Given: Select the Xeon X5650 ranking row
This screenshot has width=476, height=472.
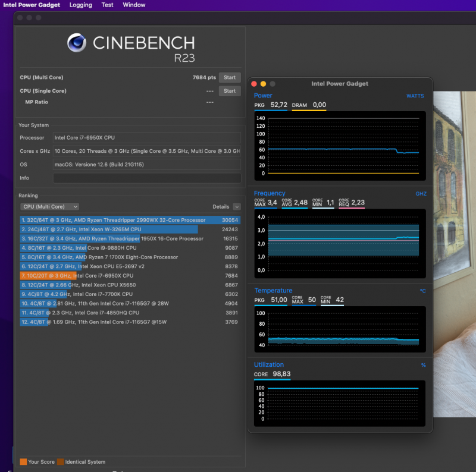Looking at the screenshot, I should (130, 285).
